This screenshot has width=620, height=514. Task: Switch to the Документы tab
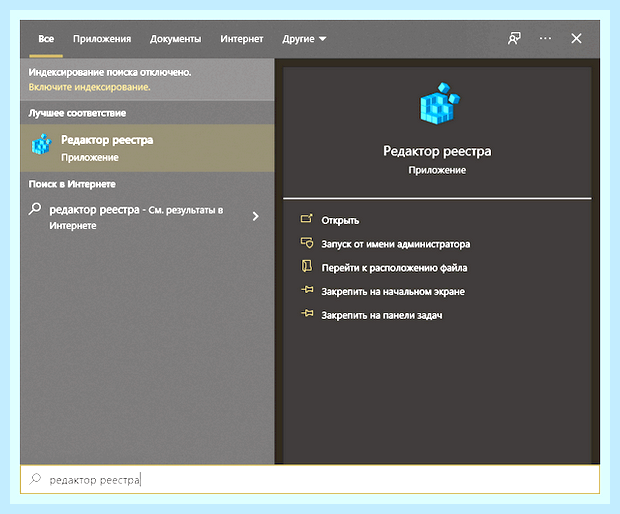(175, 39)
